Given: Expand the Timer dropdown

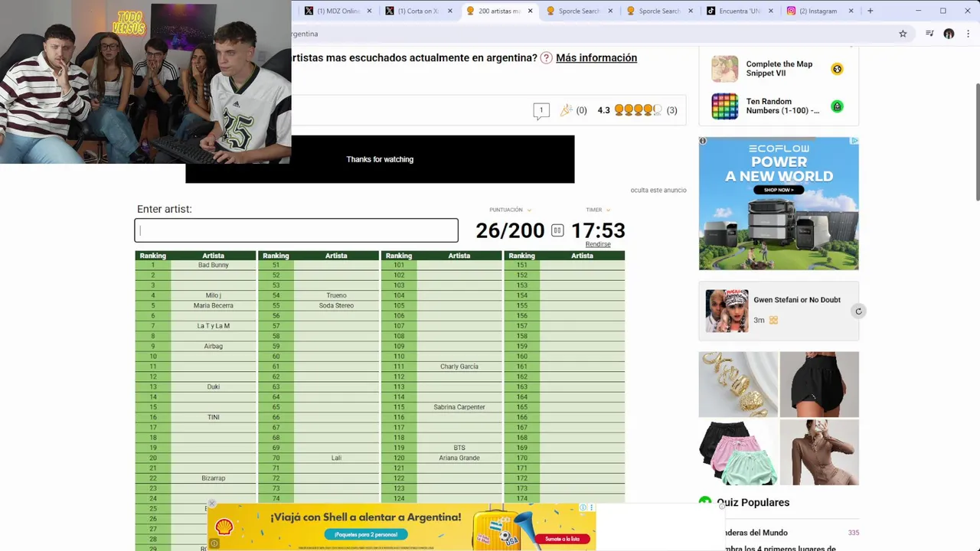Looking at the screenshot, I should pyautogui.click(x=608, y=210).
